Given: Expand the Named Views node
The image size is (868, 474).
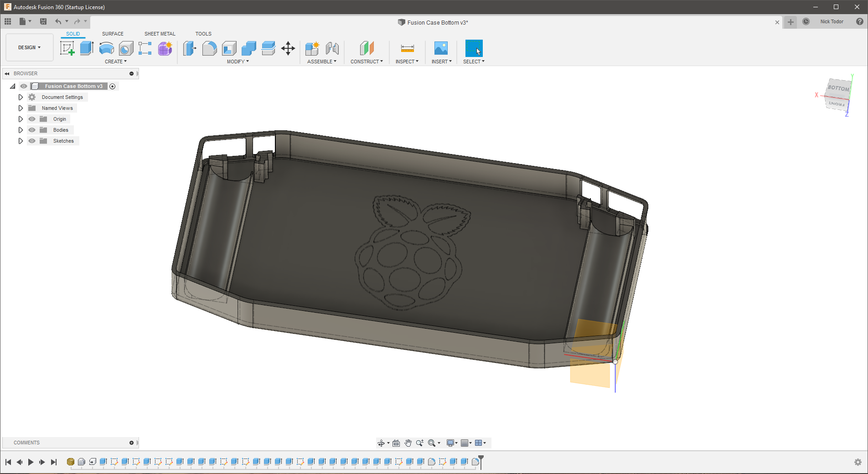Looking at the screenshot, I should [x=21, y=108].
